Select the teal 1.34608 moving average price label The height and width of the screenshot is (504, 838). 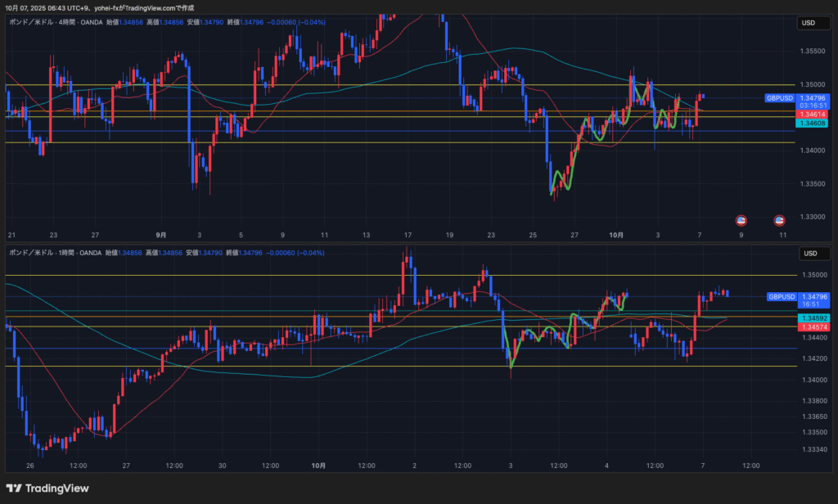813,123
